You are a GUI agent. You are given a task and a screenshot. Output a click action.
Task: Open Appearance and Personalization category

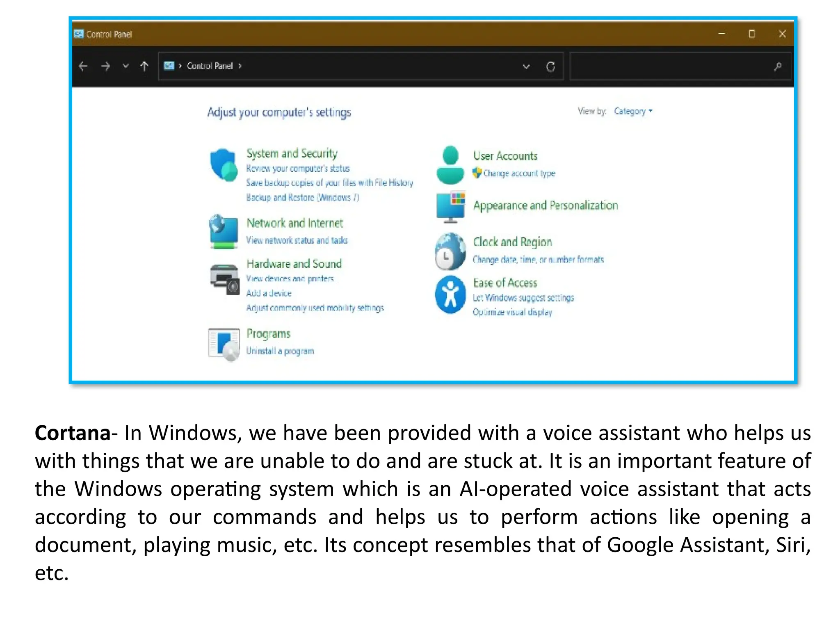click(x=546, y=205)
